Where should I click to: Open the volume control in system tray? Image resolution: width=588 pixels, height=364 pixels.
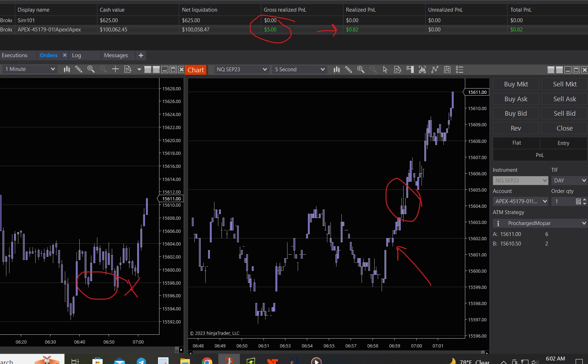click(x=535, y=362)
